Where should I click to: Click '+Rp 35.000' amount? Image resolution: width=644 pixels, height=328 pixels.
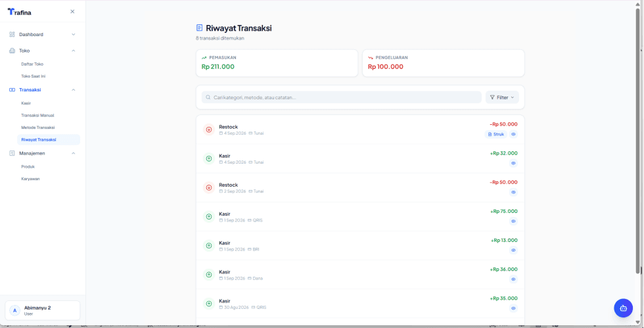503,298
